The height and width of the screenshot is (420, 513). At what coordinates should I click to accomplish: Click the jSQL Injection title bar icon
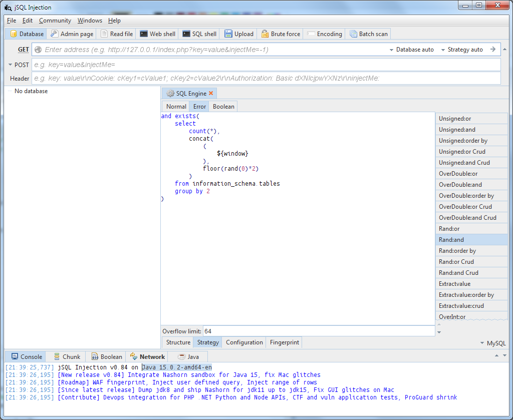(8, 7)
